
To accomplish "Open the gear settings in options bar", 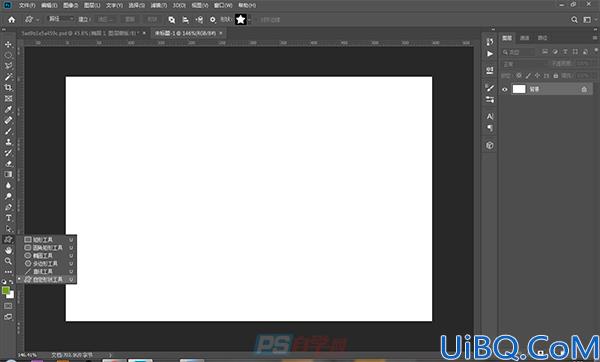I will point(213,20).
